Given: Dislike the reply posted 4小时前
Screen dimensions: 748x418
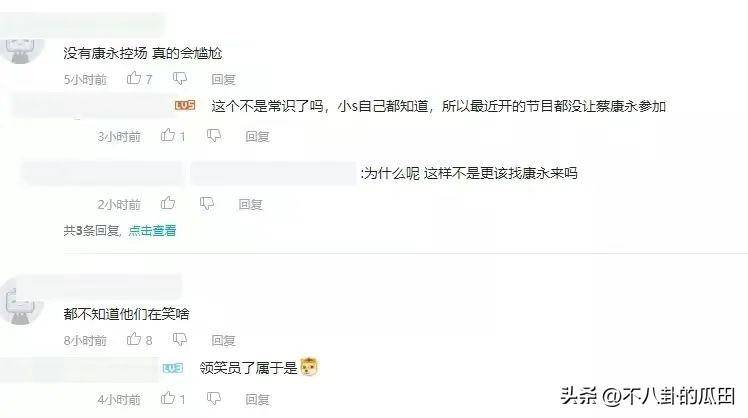Looking at the screenshot, I should (214, 398).
